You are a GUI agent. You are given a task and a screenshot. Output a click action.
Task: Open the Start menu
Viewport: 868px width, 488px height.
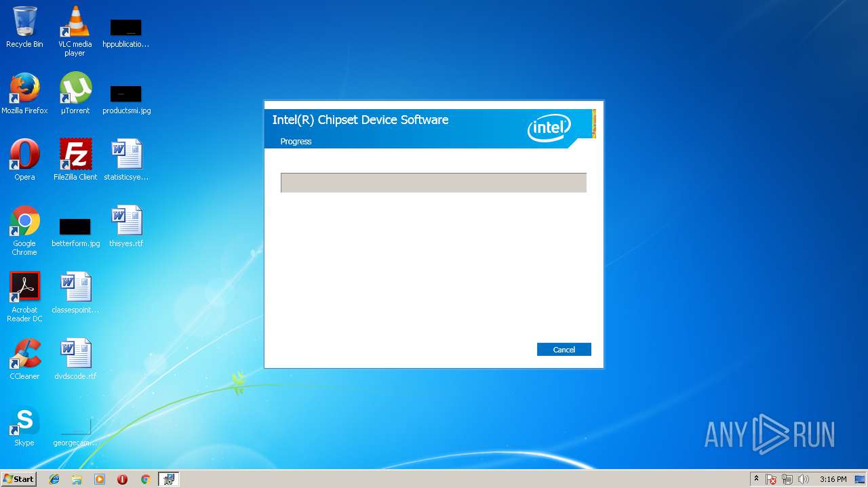[x=19, y=479]
